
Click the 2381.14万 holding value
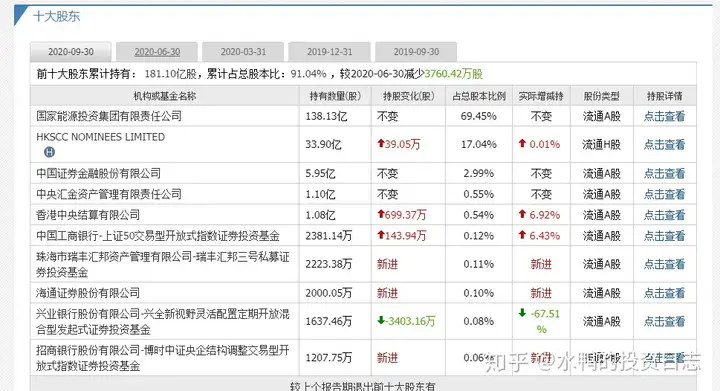[x=329, y=236]
